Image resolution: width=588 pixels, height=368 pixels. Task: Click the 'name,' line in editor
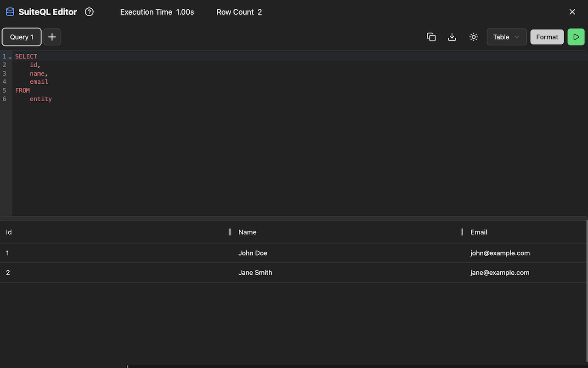pos(39,74)
